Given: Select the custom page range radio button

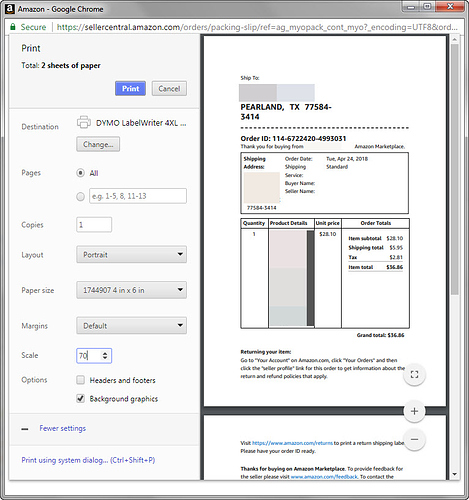Looking at the screenshot, I should click(x=80, y=196).
